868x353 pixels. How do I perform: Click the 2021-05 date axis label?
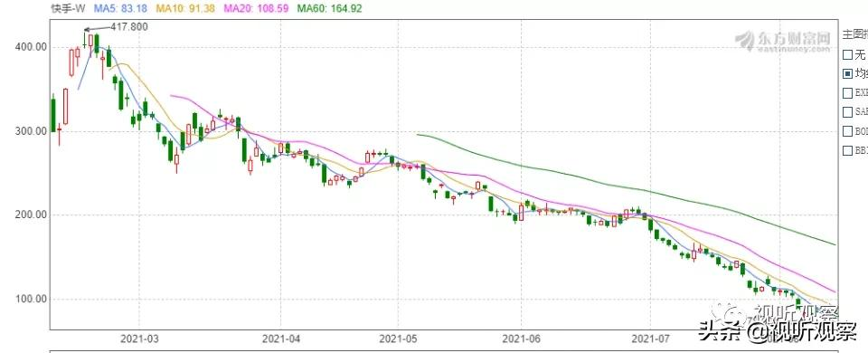(x=398, y=338)
